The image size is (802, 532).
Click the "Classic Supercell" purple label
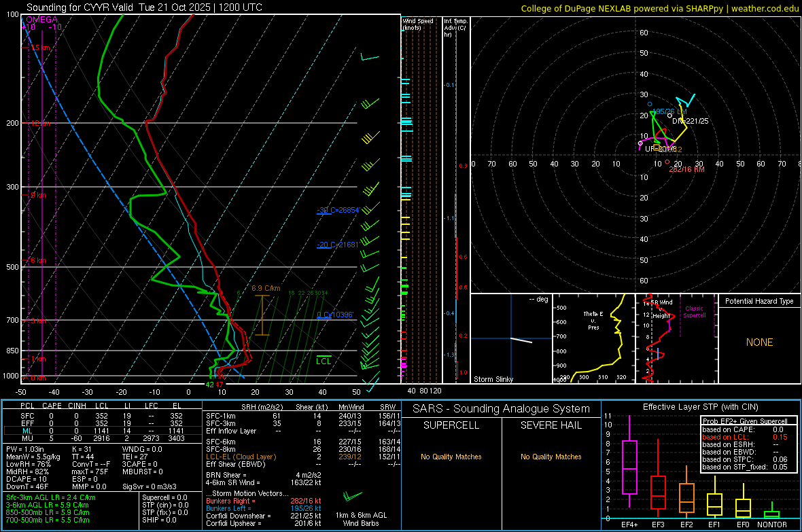pyautogui.click(x=695, y=312)
